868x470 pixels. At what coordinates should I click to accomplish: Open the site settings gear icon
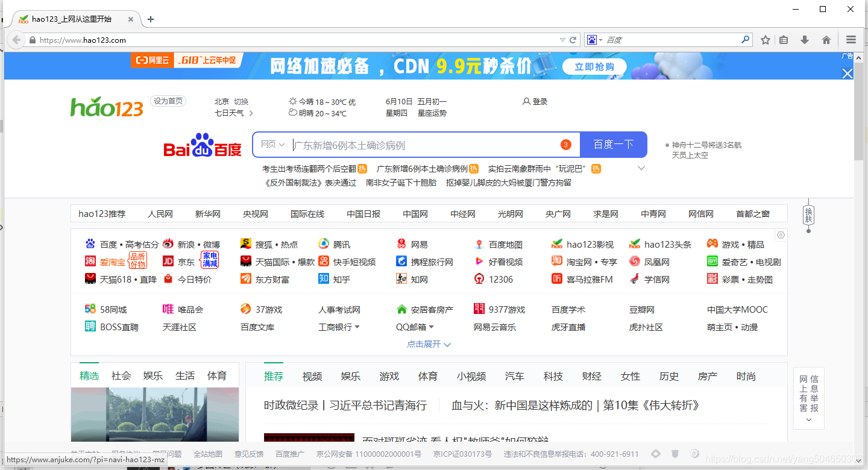pyautogui.click(x=781, y=235)
